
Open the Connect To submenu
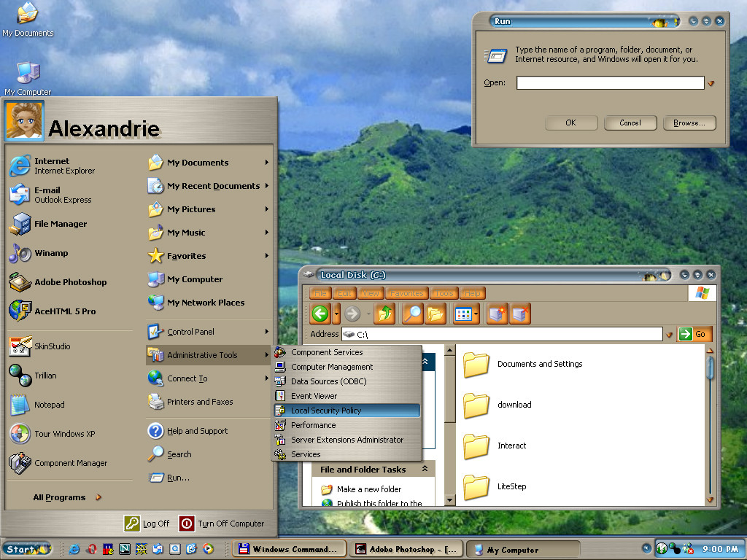[x=209, y=378]
